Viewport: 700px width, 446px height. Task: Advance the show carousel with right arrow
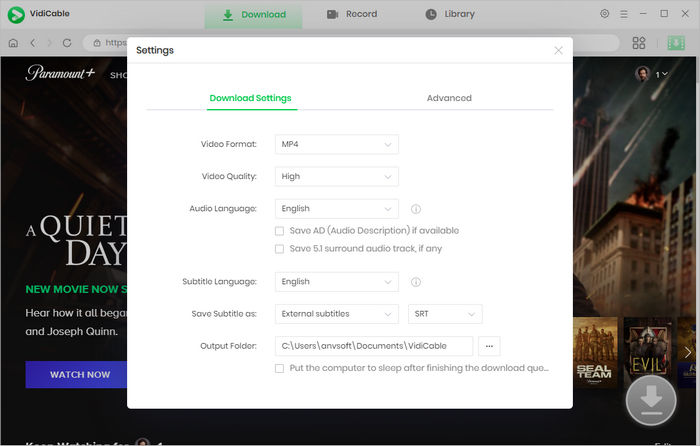[x=688, y=352]
